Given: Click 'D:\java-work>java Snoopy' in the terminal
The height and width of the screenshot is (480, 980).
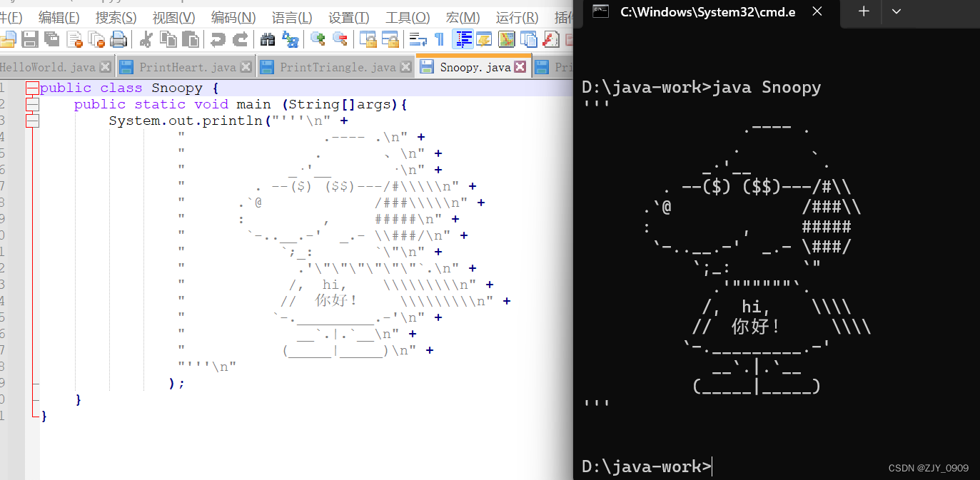Looking at the screenshot, I should point(702,88).
